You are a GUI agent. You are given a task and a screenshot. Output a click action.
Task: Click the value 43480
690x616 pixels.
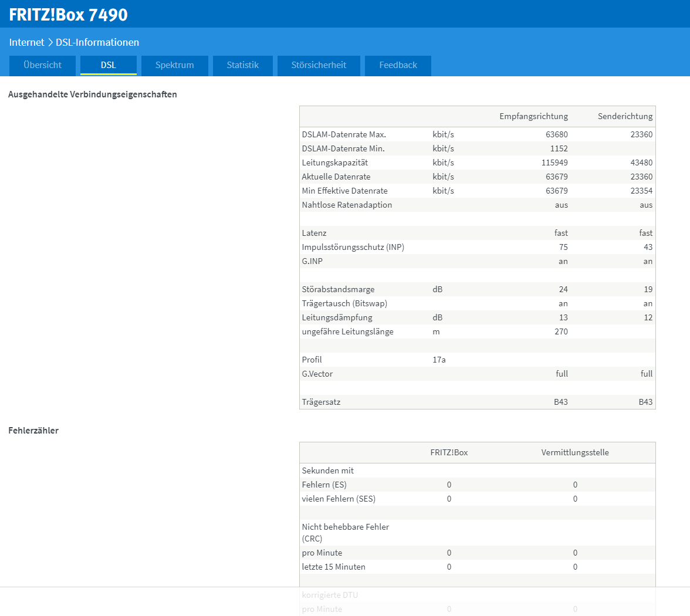[642, 163]
